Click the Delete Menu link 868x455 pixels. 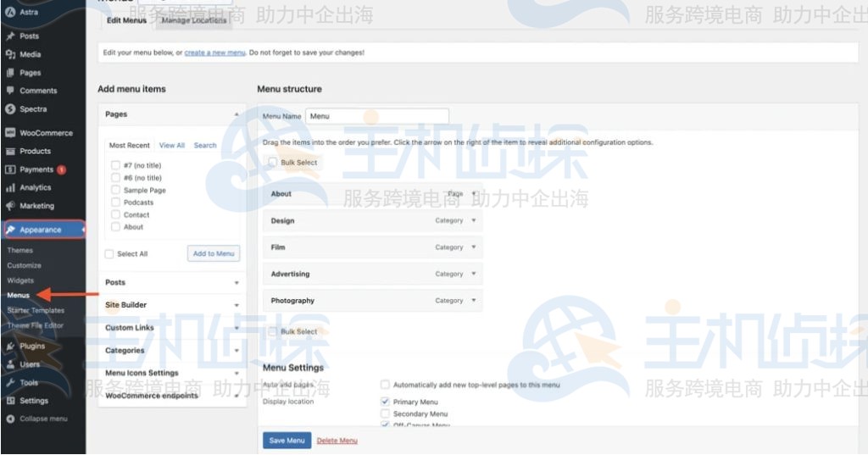point(337,441)
